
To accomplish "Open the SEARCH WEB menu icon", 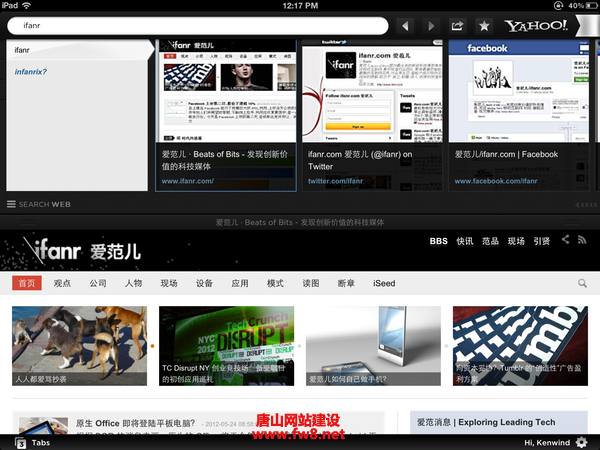I will tap(11, 204).
